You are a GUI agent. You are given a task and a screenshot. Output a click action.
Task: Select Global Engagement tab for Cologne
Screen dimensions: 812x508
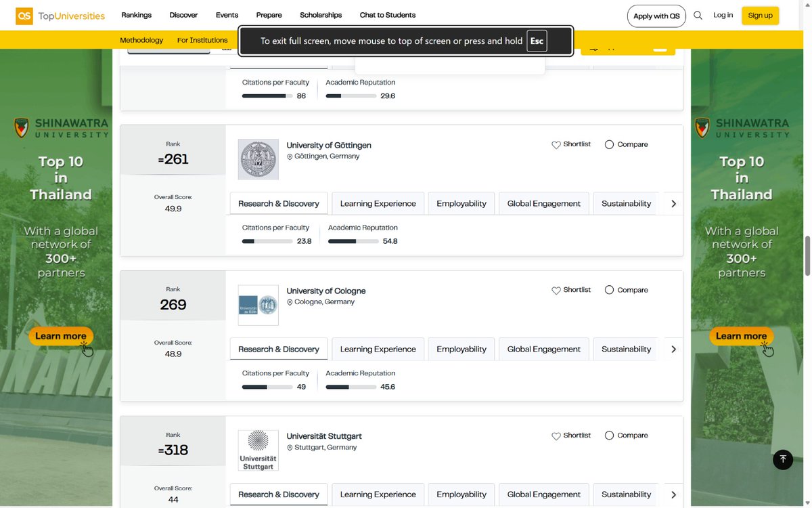pyautogui.click(x=544, y=350)
